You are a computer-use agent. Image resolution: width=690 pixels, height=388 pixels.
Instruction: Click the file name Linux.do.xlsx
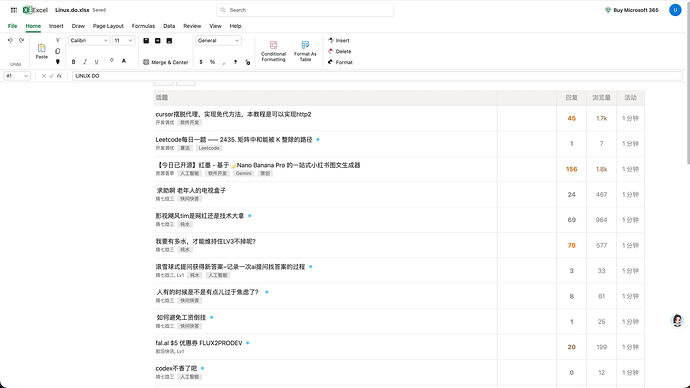(72, 10)
